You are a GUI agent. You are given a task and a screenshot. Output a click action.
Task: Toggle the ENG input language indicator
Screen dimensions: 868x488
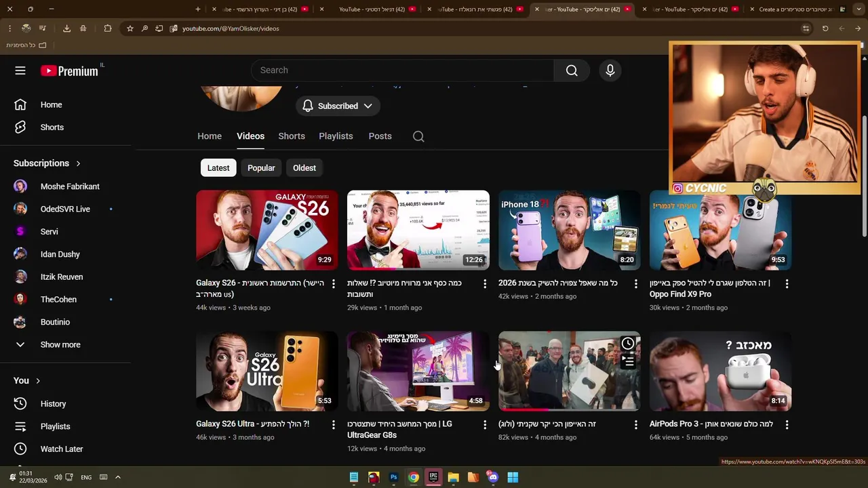pyautogui.click(x=86, y=477)
